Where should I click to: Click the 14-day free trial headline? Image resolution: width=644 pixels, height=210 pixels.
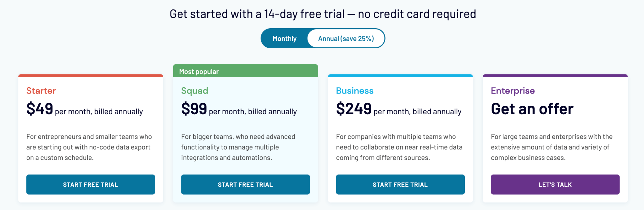point(323,14)
